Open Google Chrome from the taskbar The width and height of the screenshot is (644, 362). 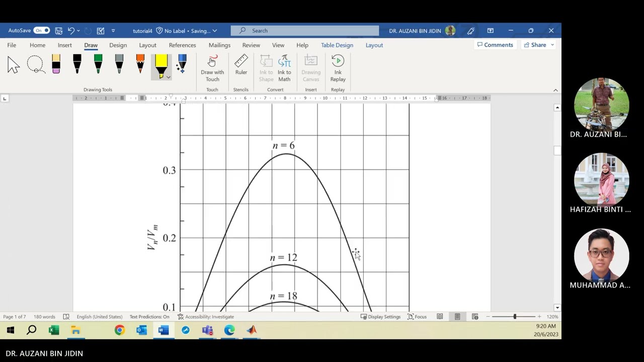pos(119,330)
